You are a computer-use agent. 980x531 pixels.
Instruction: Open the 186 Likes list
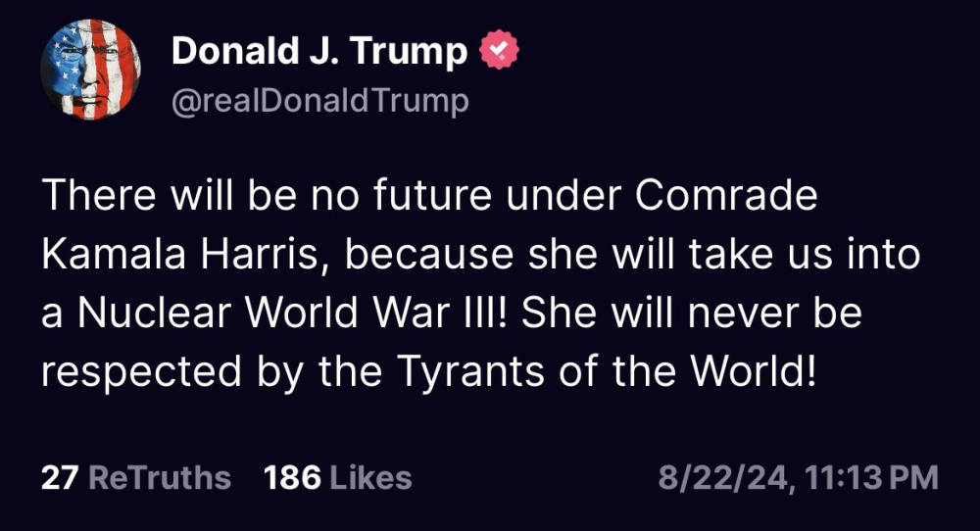click(x=337, y=478)
